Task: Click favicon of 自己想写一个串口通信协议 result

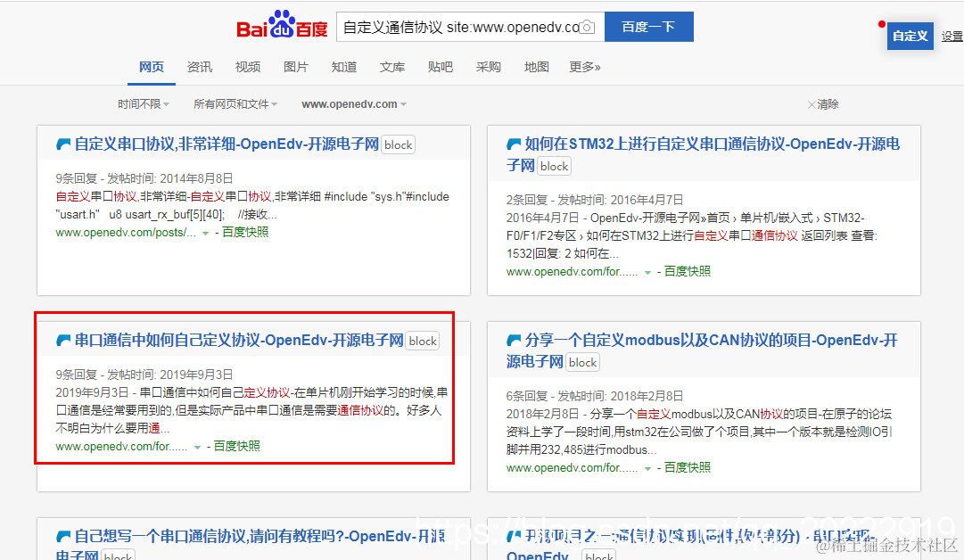Action: [63, 537]
